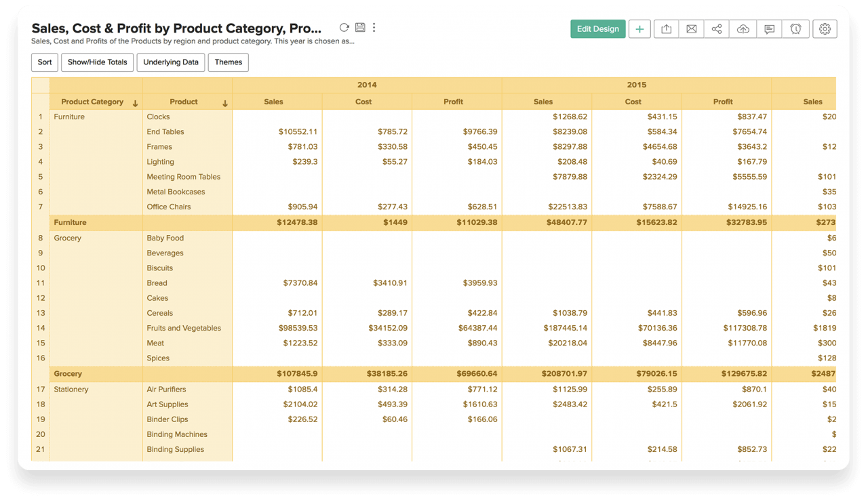Open the Themes options

point(228,62)
